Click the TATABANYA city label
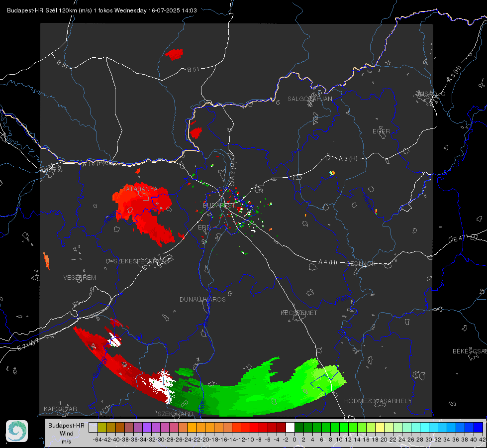 pos(140,189)
